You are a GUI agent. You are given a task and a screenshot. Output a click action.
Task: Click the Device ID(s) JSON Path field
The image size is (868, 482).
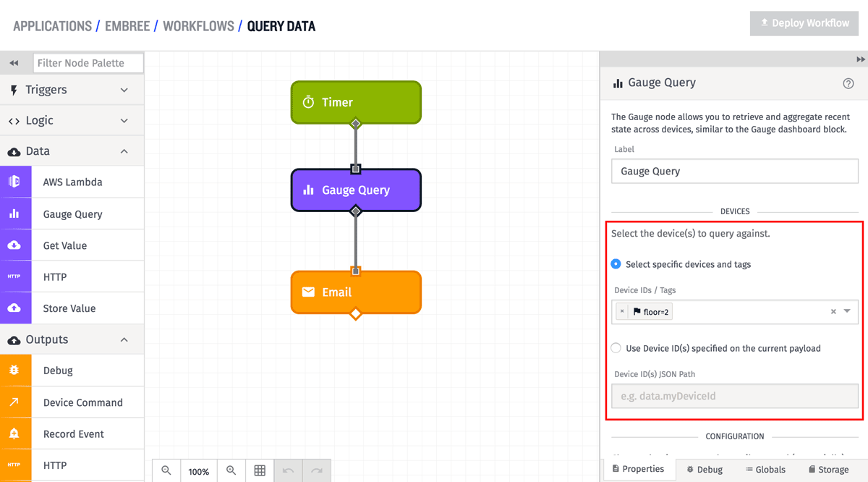pyautogui.click(x=735, y=397)
